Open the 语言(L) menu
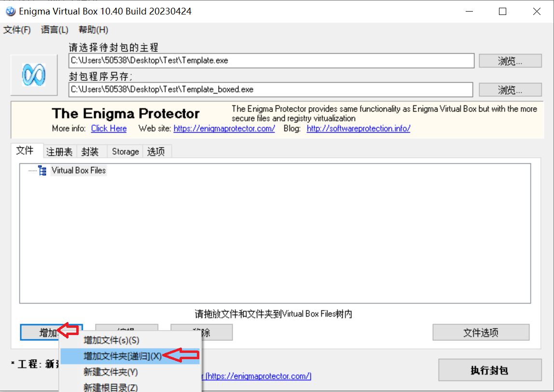This screenshot has height=392, width=554. point(55,30)
